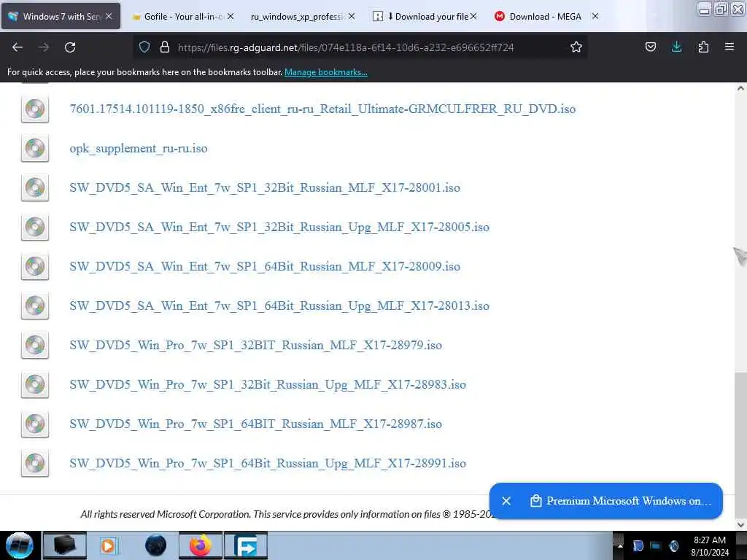This screenshot has height=560, width=747.
Task: Click disc icon beside opk_supplement_ru-ru.iso
Action: [35, 148]
